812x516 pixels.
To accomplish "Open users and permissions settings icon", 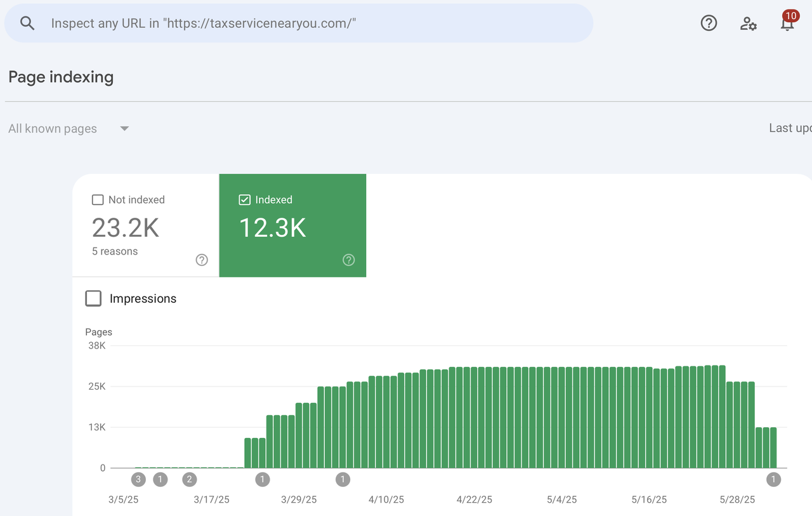I will click(749, 23).
